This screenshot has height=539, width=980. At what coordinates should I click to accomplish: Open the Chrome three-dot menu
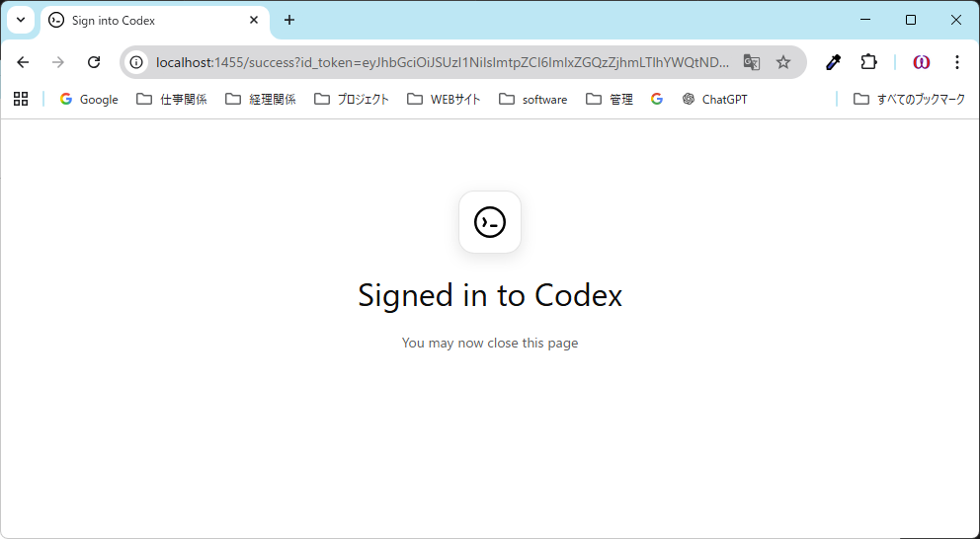[x=956, y=62]
